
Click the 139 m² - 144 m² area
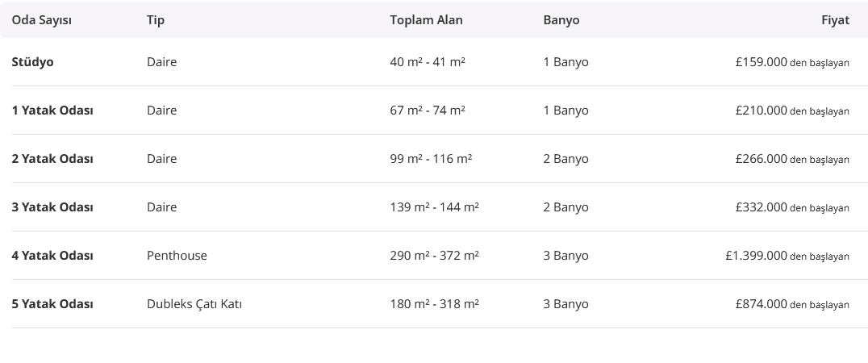click(434, 207)
